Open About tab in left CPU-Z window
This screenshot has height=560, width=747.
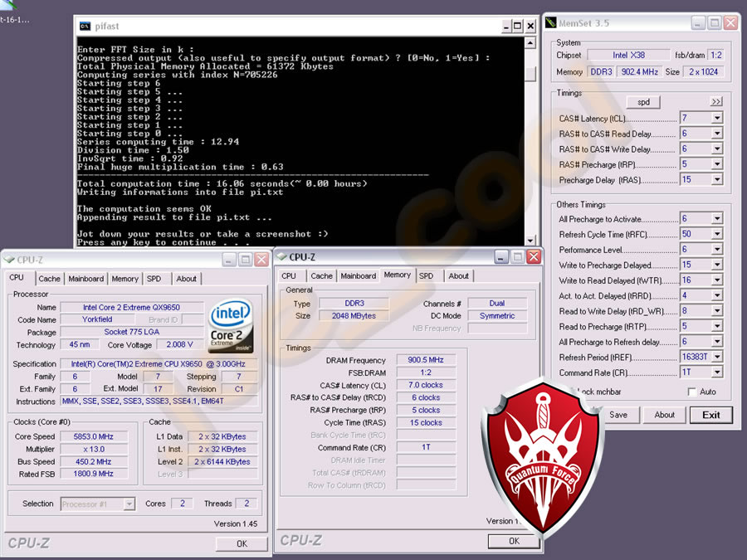coord(186,279)
